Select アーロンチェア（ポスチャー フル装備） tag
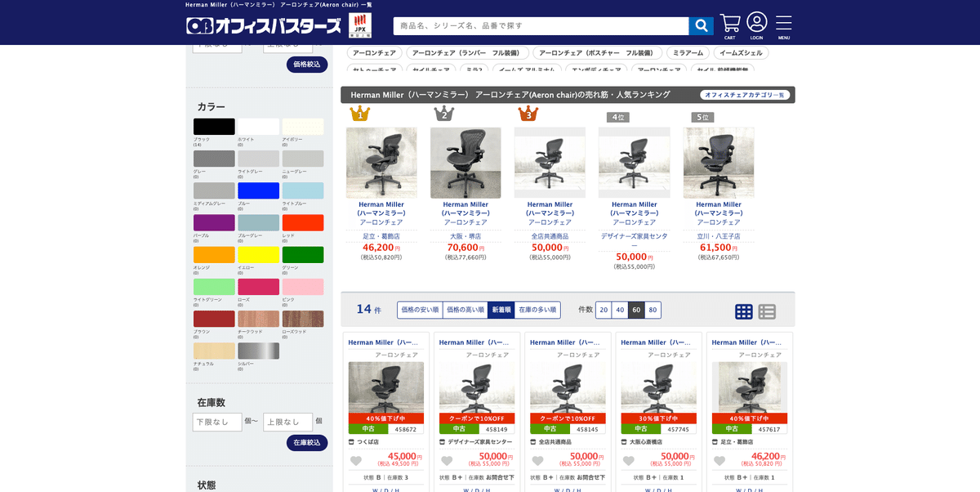This screenshot has width=980, height=492. point(597,52)
